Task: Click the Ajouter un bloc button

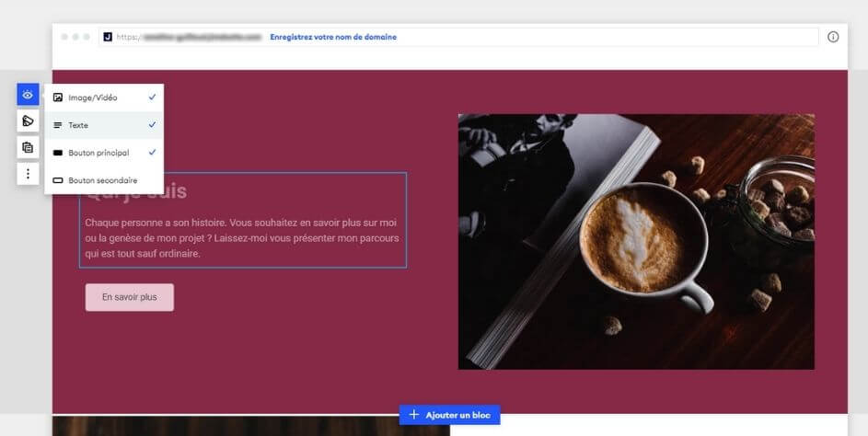Action: (449, 415)
